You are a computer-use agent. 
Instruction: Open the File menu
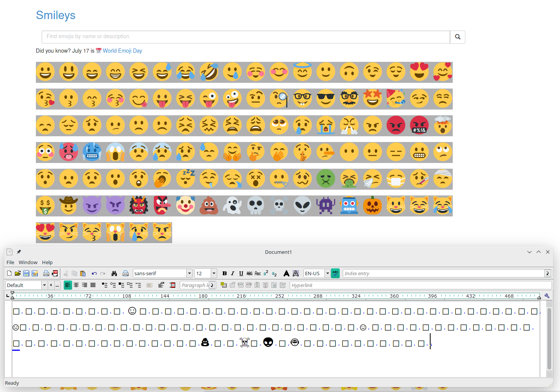click(10, 262)
